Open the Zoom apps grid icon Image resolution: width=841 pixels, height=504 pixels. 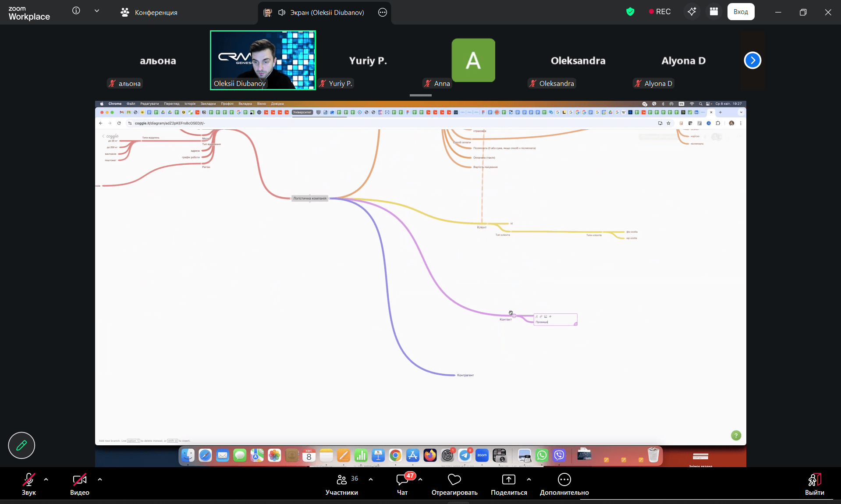click(714, 12)
